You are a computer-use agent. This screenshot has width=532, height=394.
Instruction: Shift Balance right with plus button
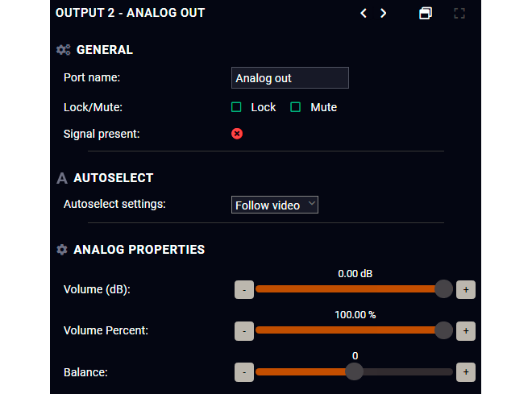coord(466,372)
